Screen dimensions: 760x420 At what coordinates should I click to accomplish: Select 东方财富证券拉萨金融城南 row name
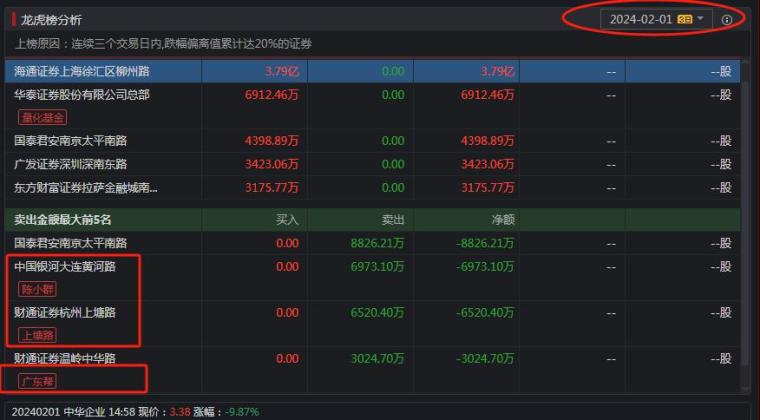tap(85, 187)
